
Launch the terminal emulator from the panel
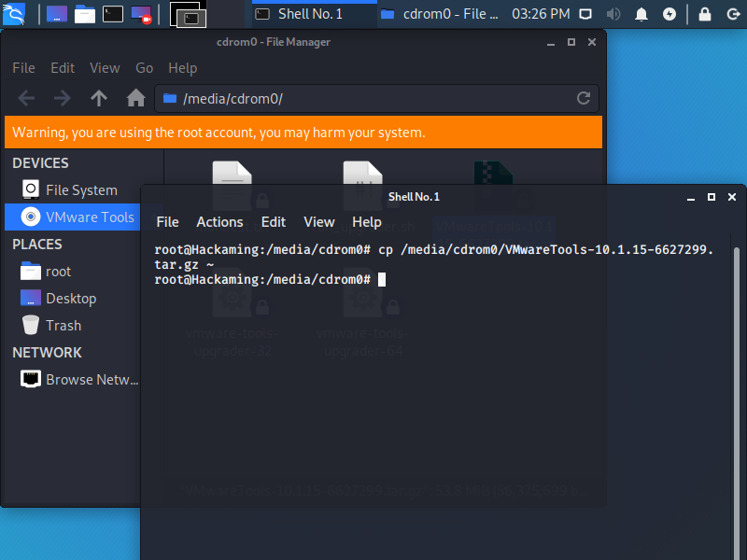[x=113, y=14]
